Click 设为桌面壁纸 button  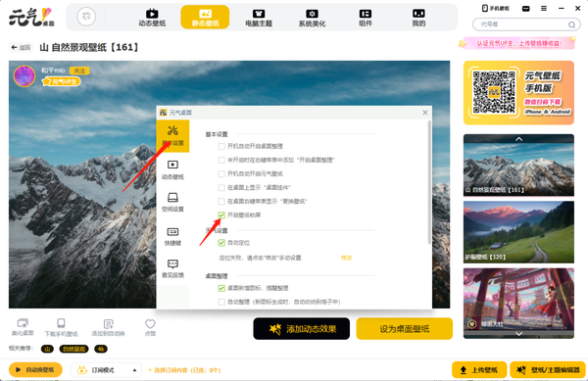(x=404, y=329)
